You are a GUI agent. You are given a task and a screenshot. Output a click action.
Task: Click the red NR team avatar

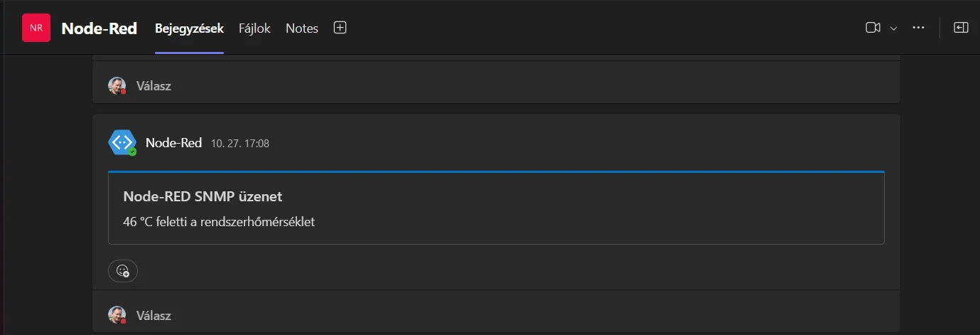point(36,28)
